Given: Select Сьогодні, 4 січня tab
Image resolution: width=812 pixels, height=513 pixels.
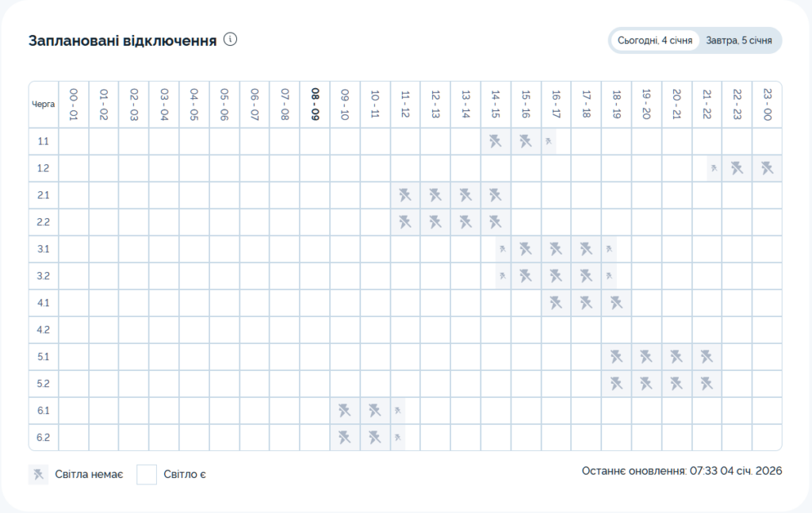Looking at the screenshot, I should click(x=655, y=40).
